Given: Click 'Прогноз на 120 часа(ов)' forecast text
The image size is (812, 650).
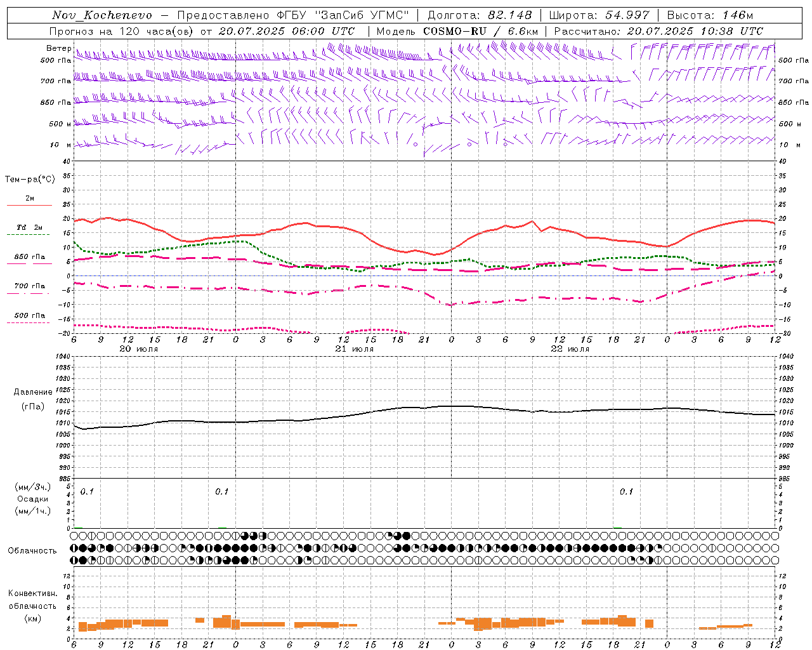Looking at the screenshot, I should point(122,31).
